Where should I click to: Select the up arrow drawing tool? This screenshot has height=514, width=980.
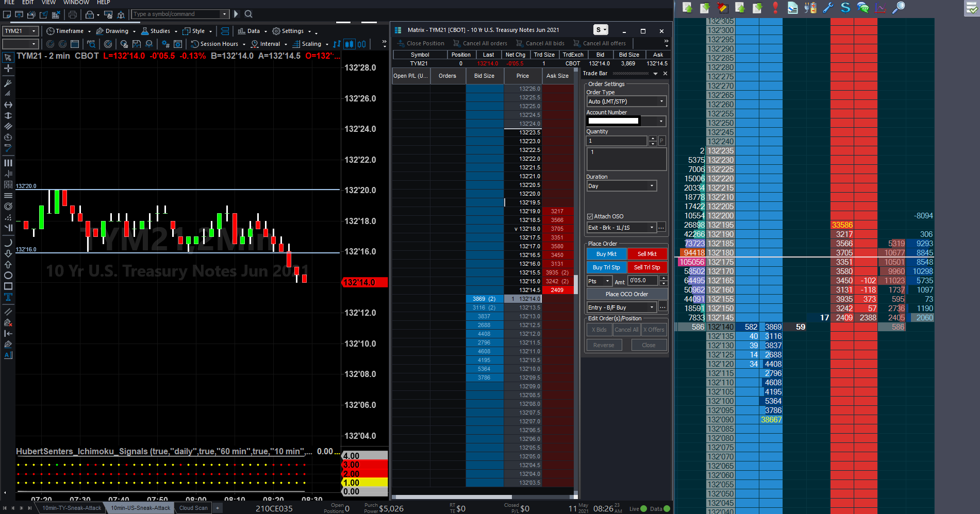pyautogui.click(x=8, y=264)
